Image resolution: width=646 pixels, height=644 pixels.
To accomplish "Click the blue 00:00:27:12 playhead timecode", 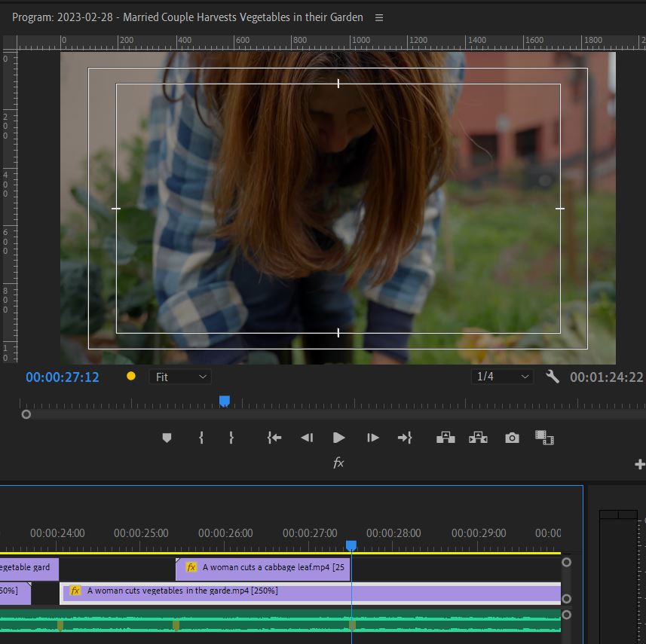I will coord(63,377).
